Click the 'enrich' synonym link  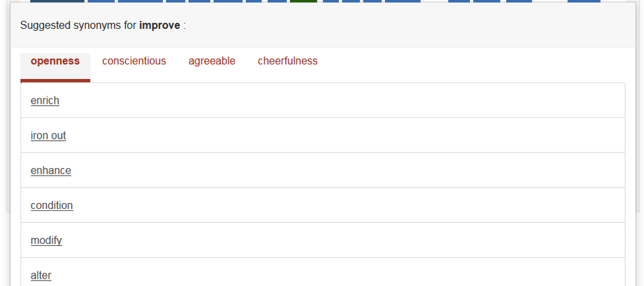[x=45, y=100]
